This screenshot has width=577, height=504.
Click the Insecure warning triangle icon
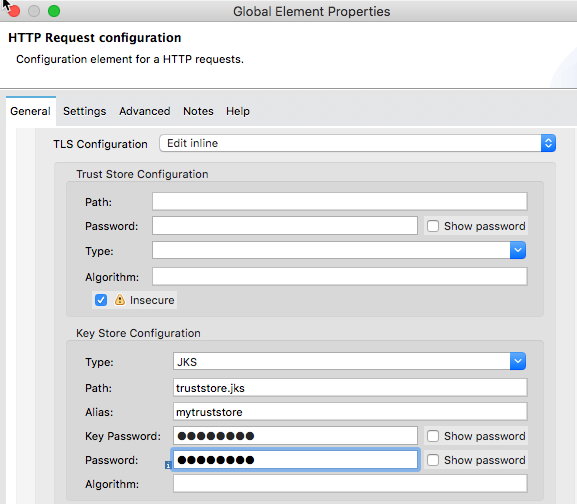point(120,300)
